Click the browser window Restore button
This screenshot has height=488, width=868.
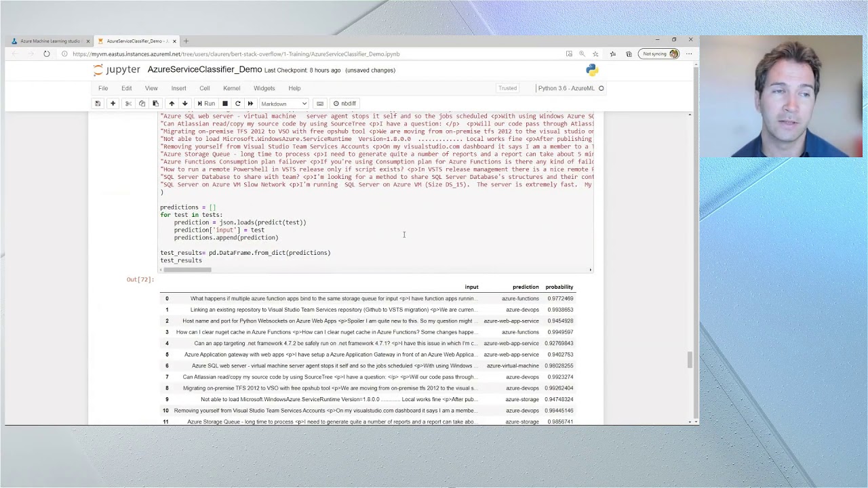click(x=673, y=40)
